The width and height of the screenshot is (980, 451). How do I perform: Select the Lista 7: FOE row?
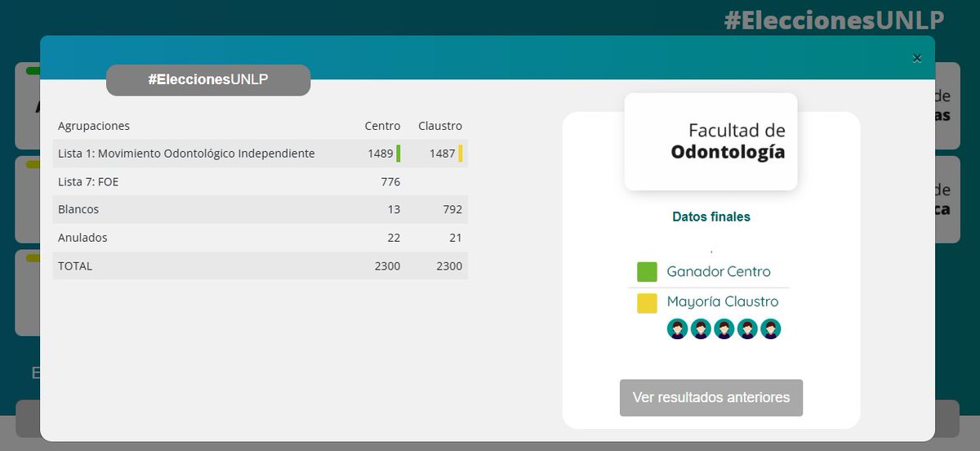click(261, 181)
